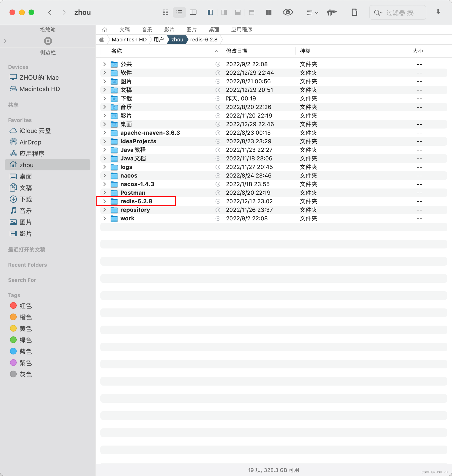
Task: Toggle the top panel icon
Action: 252,12
